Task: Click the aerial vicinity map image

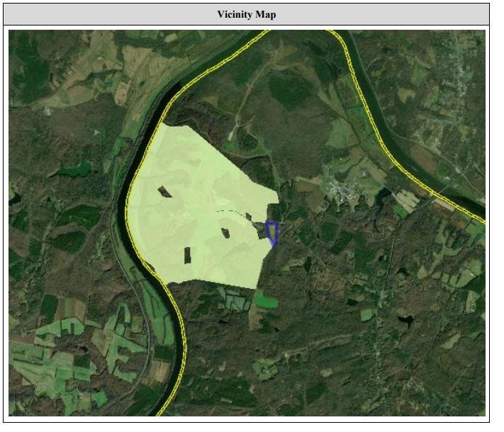Action: pos(247,223)
